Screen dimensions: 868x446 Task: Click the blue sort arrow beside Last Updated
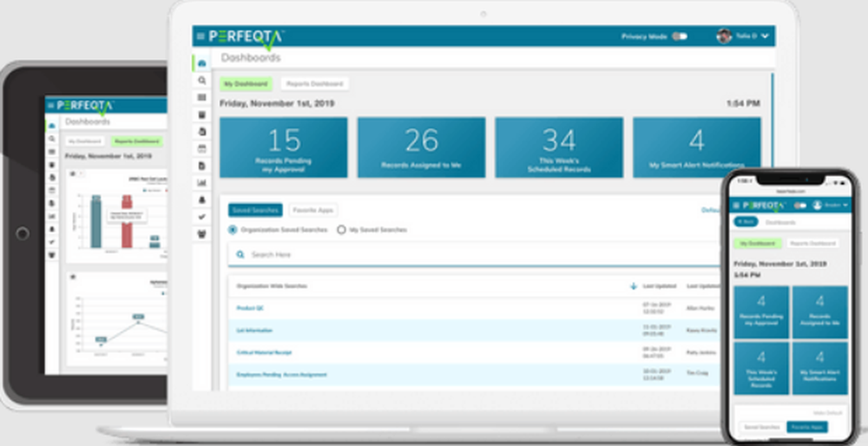634,286
